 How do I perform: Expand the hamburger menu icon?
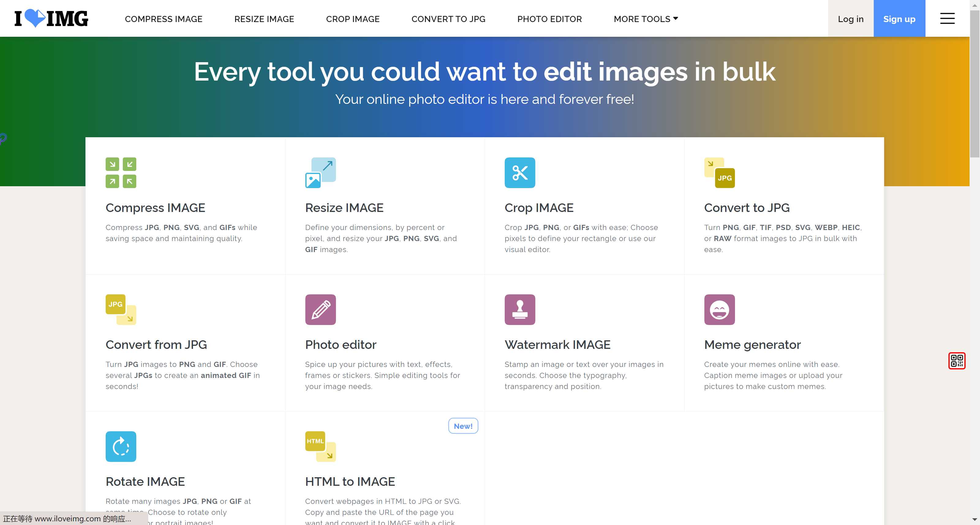[x=947, y=18]
